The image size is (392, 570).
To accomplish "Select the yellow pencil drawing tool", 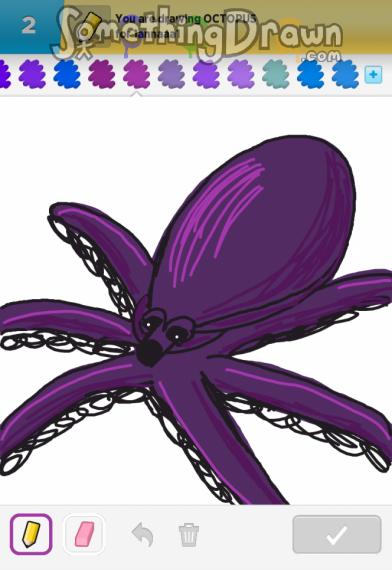I will [31, 534].
